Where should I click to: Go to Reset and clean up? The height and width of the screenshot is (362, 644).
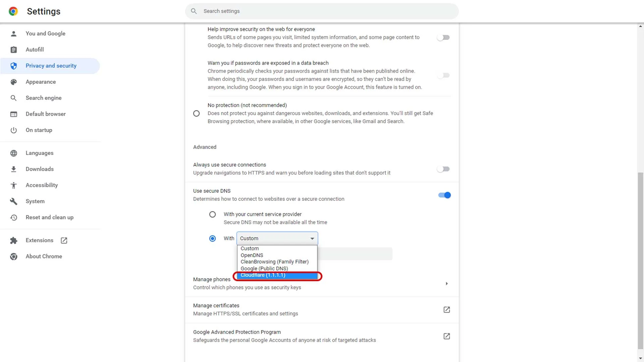point(50,218)
